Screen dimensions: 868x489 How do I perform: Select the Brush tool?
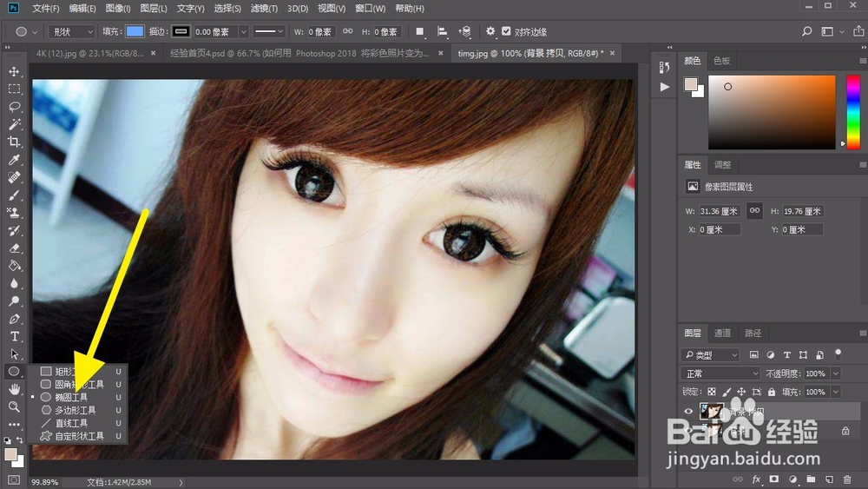click(x=15, y=195)
